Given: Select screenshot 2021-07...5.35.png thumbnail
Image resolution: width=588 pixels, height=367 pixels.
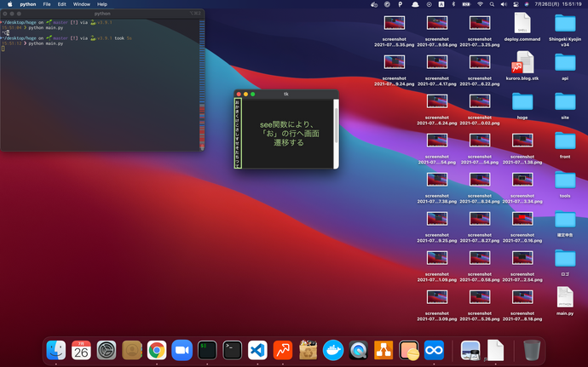Looking at the screenshot, I should [x=394, y=23].
